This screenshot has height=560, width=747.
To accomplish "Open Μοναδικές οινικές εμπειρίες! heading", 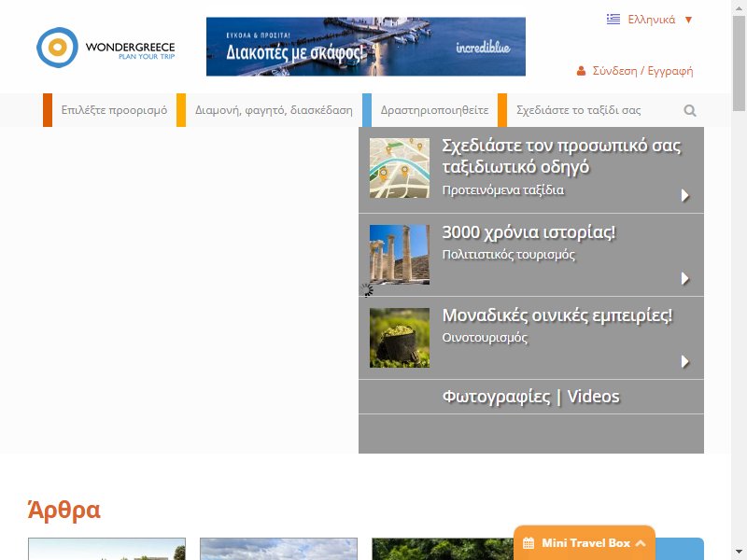I will 557,315.
